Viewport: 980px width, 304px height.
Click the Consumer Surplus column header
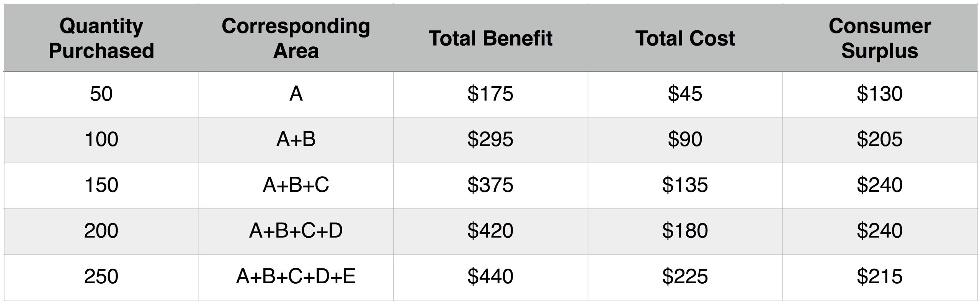880,38
